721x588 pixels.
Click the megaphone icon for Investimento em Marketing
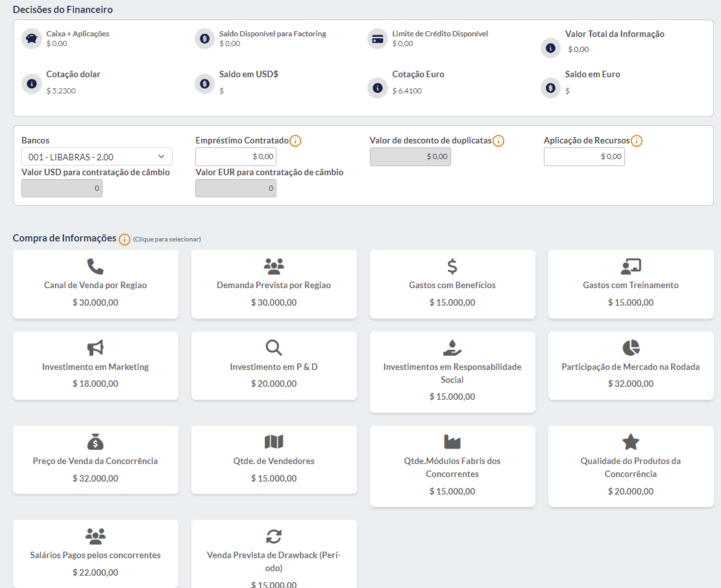click(95, 348)
